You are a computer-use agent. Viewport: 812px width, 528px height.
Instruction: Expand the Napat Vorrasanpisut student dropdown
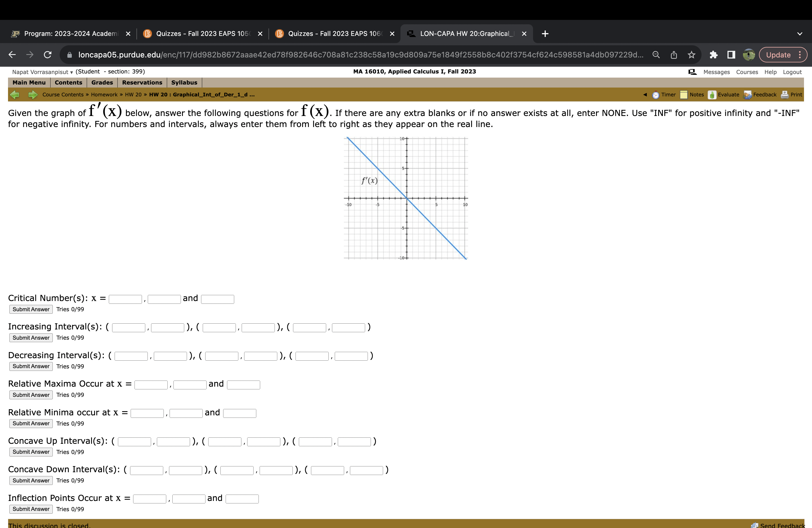click(x=72, y=72)
